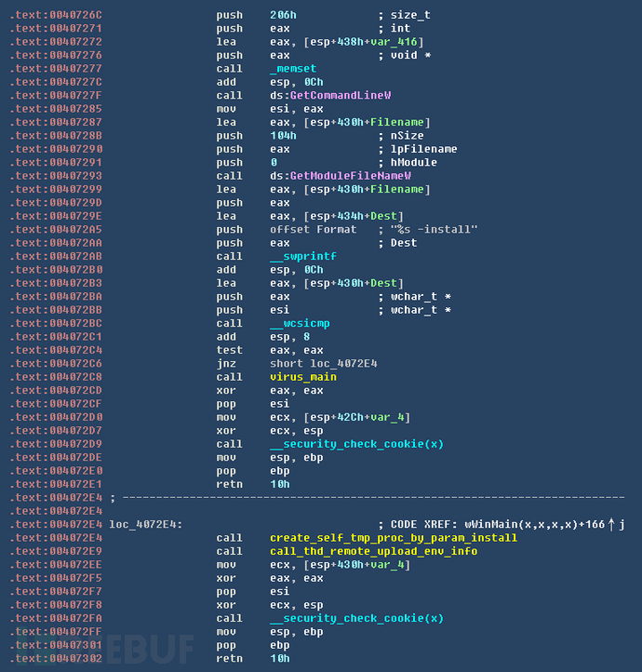The image size is (642, 672).
Task: Click the loc_4072E4 label
Action: click(146, 524)
